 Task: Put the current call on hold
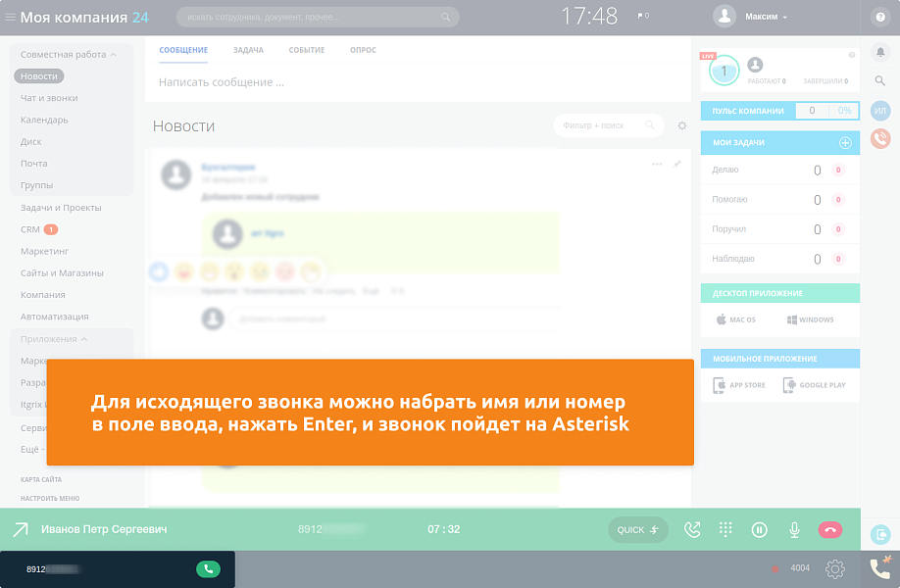click(760, 529)
